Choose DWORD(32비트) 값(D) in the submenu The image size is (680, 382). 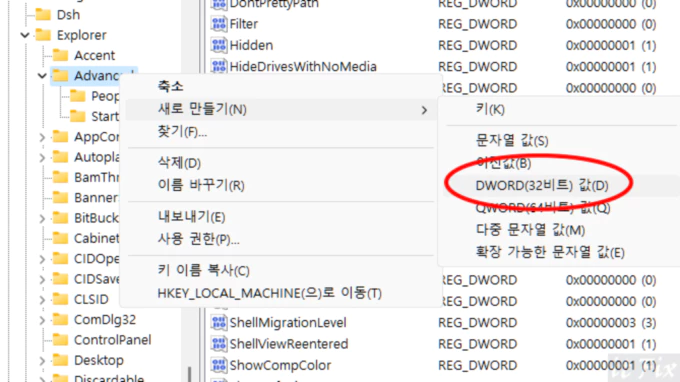tap(562, 186)
